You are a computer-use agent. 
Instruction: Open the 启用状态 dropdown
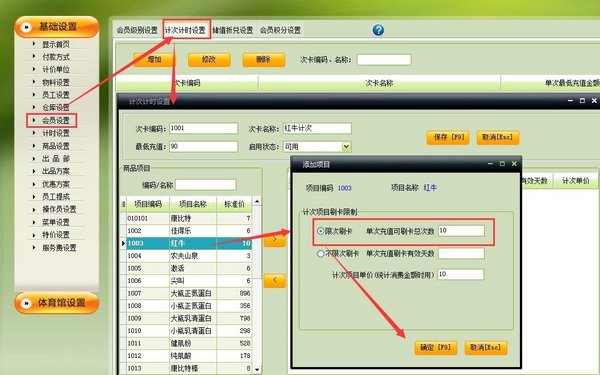coord(346,147)
